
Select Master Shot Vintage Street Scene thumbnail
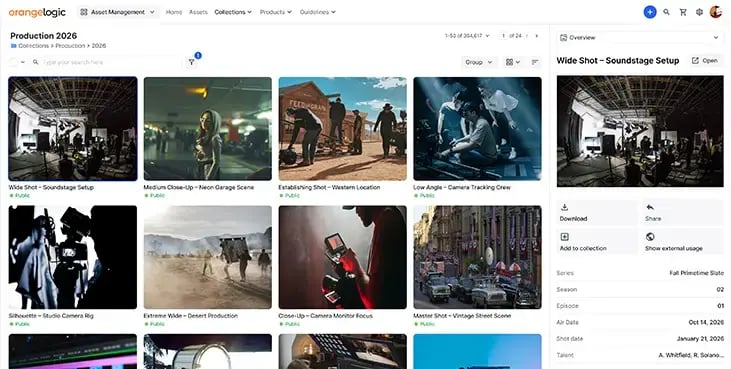[477, 257]
